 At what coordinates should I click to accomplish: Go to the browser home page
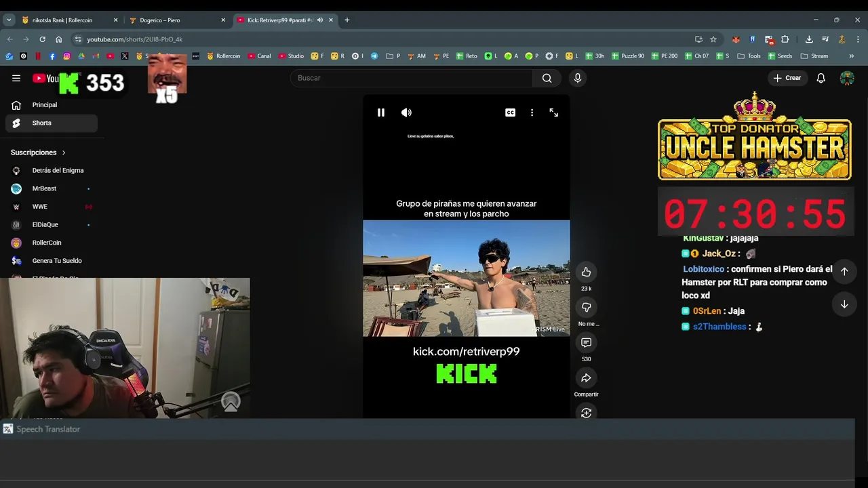58,39
